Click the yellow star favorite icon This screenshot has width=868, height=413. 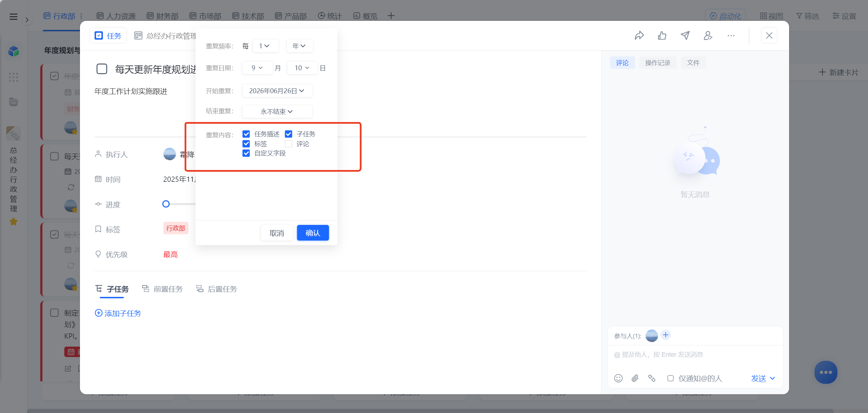(x=14, y=221)
